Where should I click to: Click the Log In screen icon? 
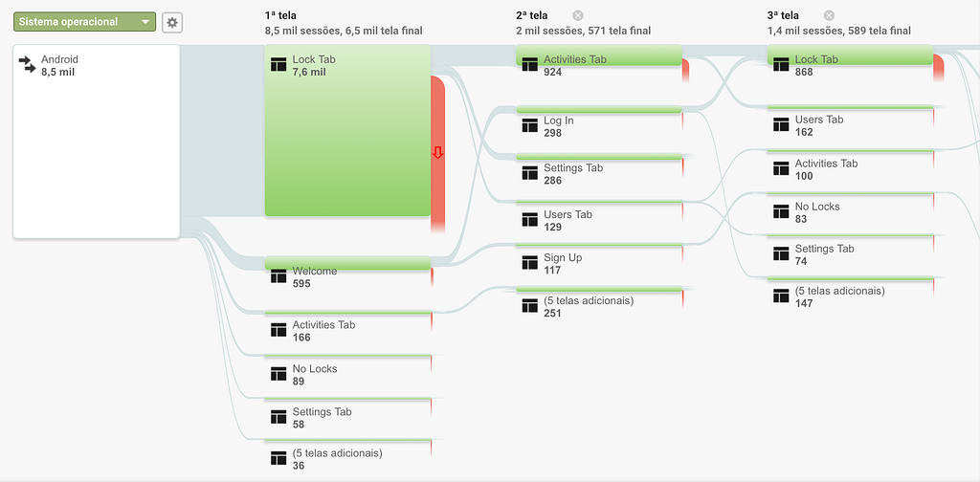(x=530, y=125)
